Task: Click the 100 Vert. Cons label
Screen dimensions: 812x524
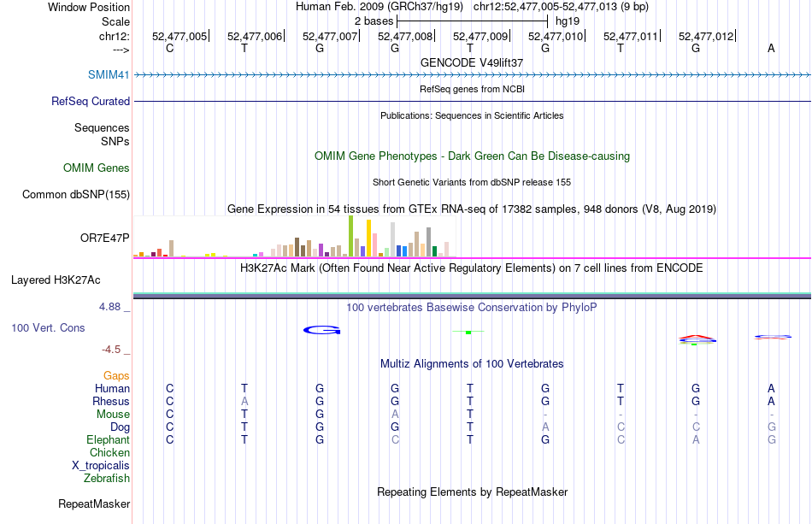Action: click(x=48, y=327)
